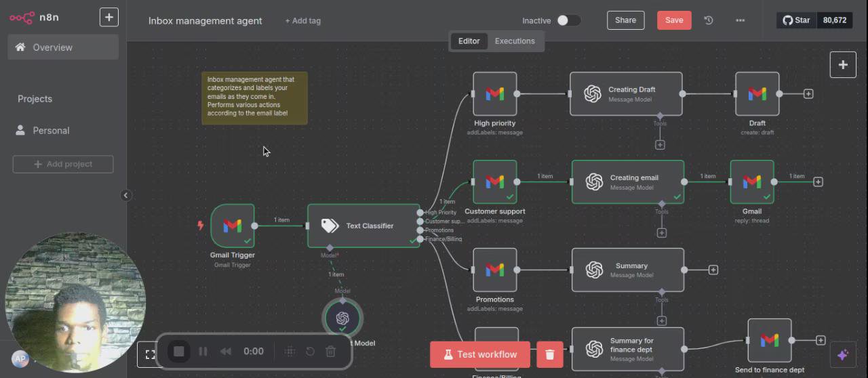Click the Share button
This screenshot has width=868, height=378.
pos(625,20)
